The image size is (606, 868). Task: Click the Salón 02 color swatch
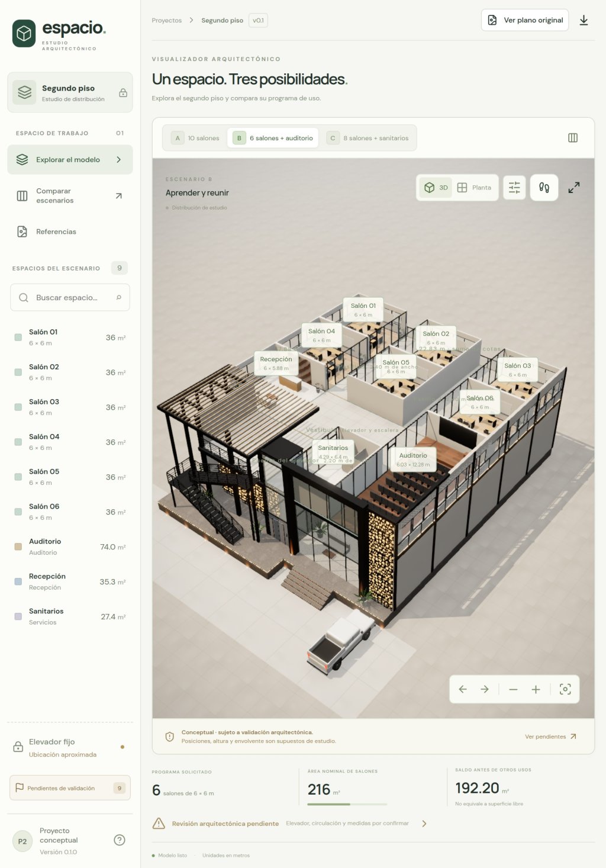(18, 372)
